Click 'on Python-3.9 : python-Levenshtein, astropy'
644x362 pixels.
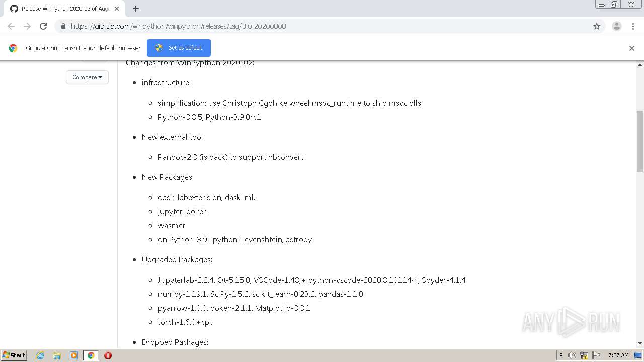(235, 239)
